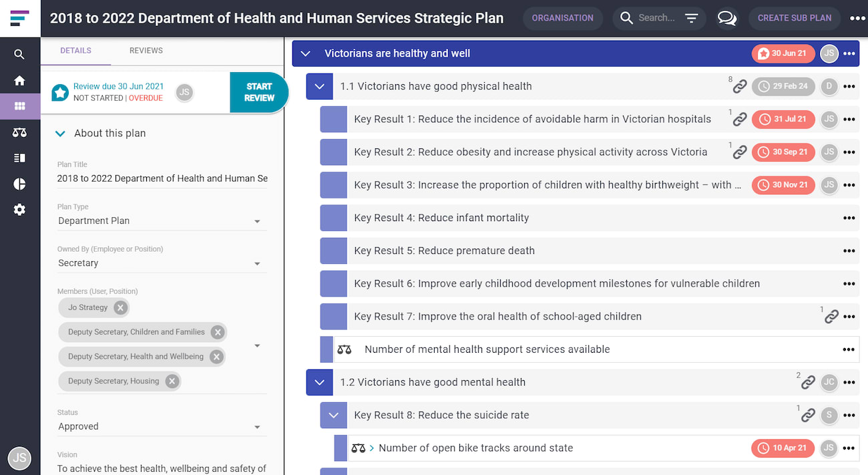The width and height of the screenshot is (868, 475).
Task: Collapse the About this plan section
Action: [60, 133]
